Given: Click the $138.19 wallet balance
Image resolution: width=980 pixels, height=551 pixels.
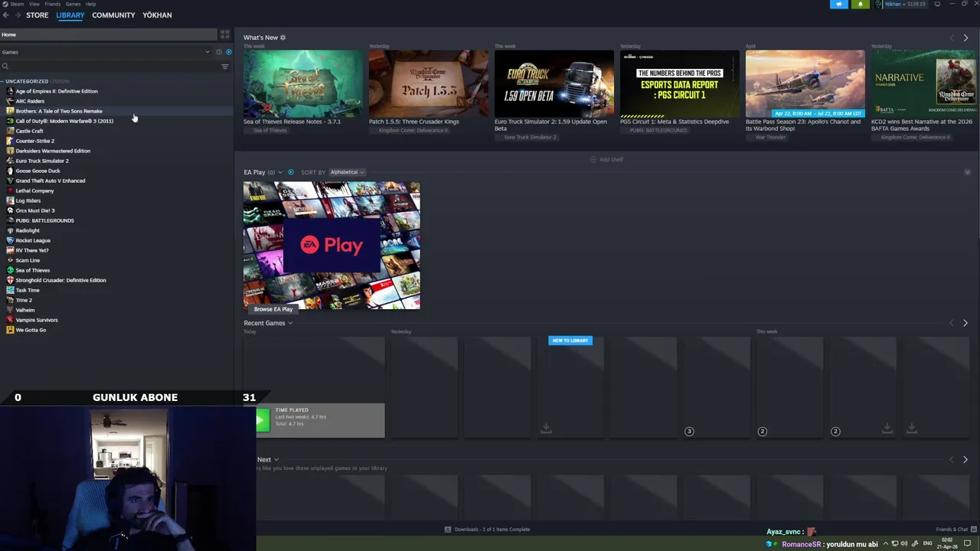Looking at the screenshot, I should 916,5.
